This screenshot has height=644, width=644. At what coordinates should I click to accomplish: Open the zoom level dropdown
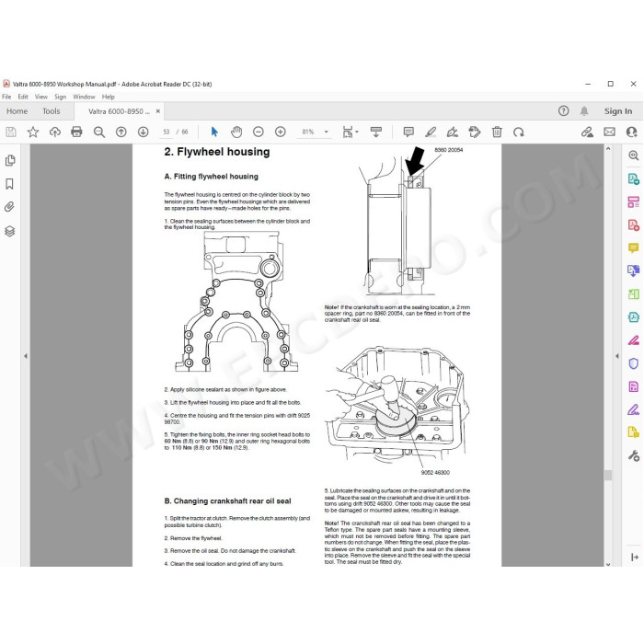pos(327,132)
